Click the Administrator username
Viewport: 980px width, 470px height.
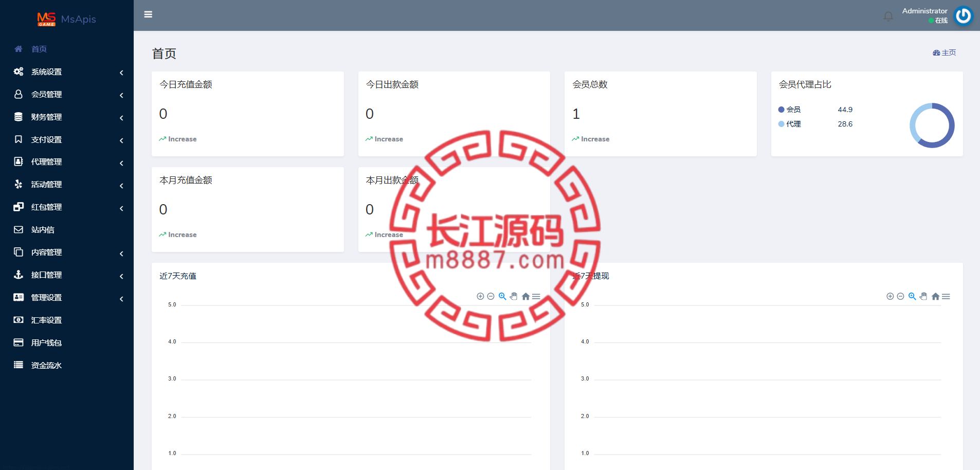pos(924,11)
